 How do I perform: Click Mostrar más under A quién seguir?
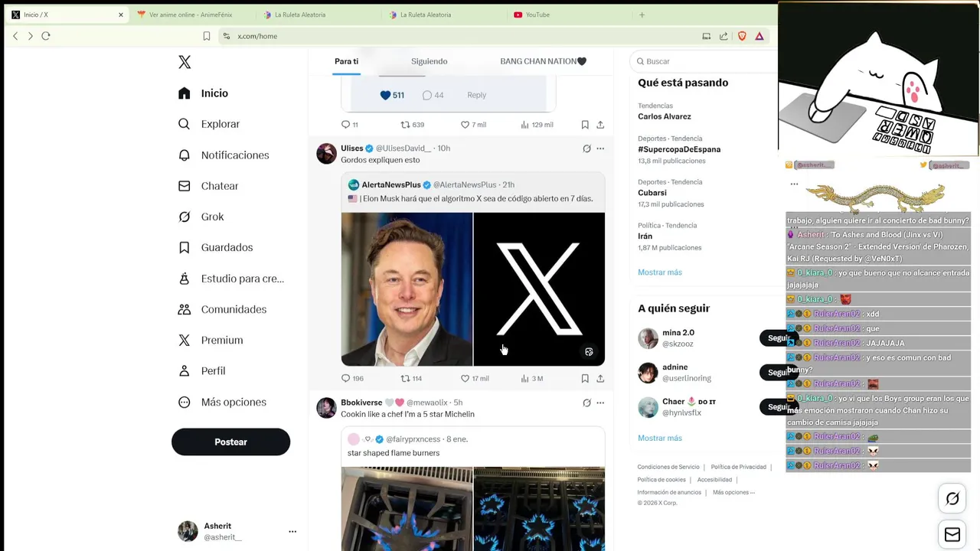660,438
